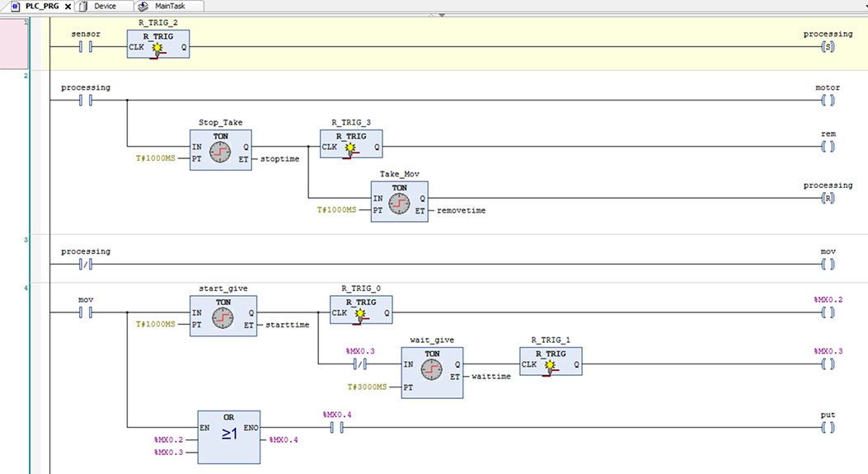The height and width of the screenshot is (474, 868).
Task: Select the wait_give TON timer block
Action: pos(432,373)
